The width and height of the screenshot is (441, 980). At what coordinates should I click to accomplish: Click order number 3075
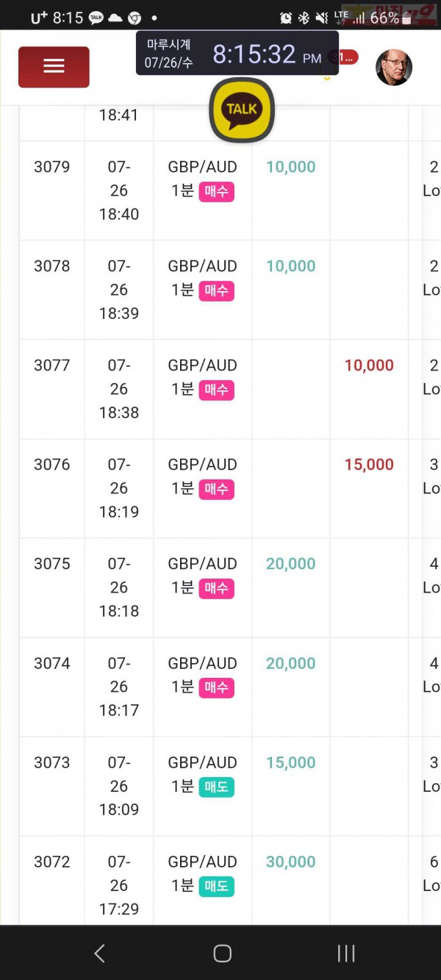click(x=52, y=564)
